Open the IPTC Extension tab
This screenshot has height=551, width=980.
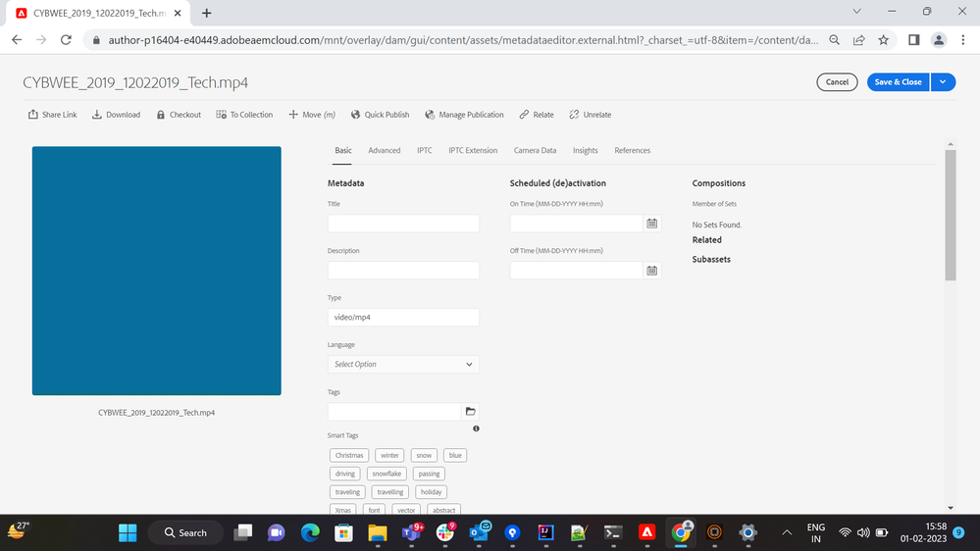473,151
